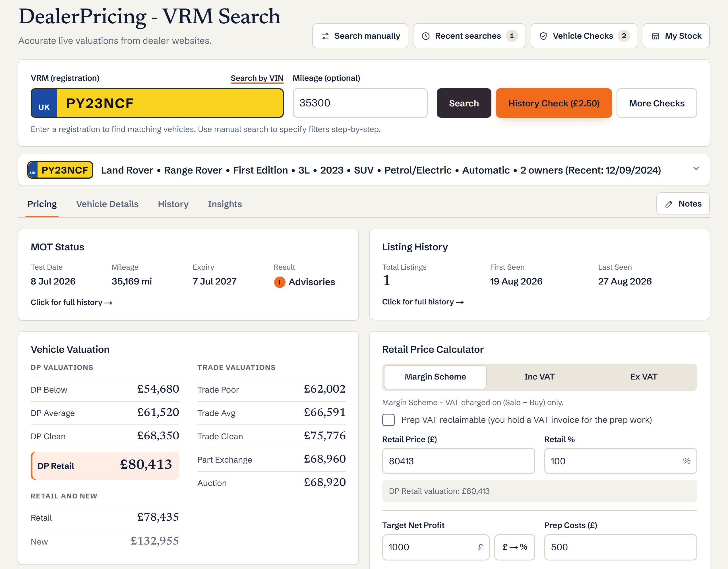Screen dimensions: 728x569
Task: Open MOT Status full history link
Action: click(x=71, y=302)
